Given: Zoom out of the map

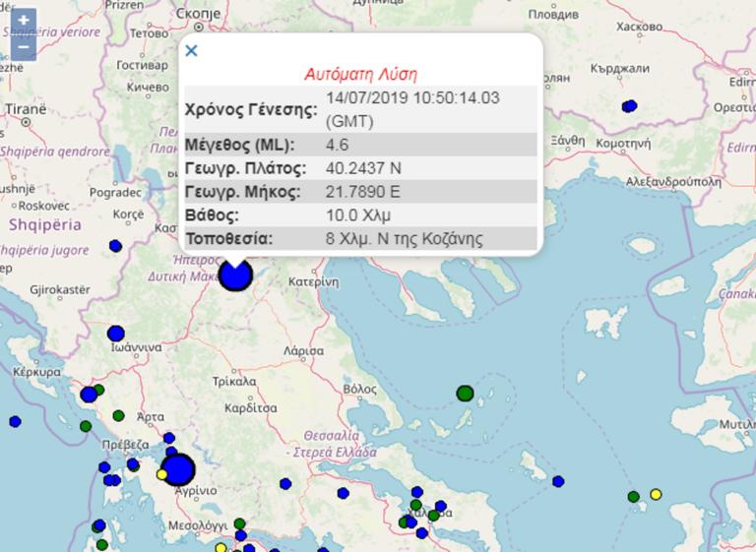Looking at the screenshot, I should click(24, 46).
